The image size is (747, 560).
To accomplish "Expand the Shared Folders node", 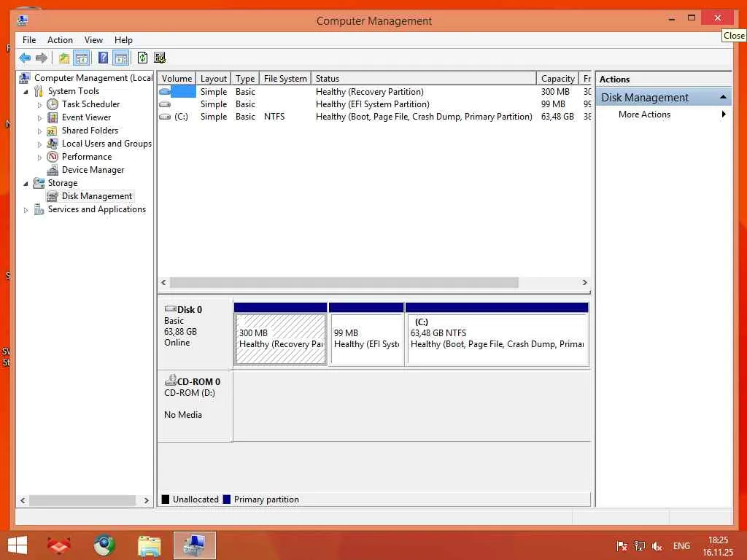I will pyautogui.click(x=39, y=131).
